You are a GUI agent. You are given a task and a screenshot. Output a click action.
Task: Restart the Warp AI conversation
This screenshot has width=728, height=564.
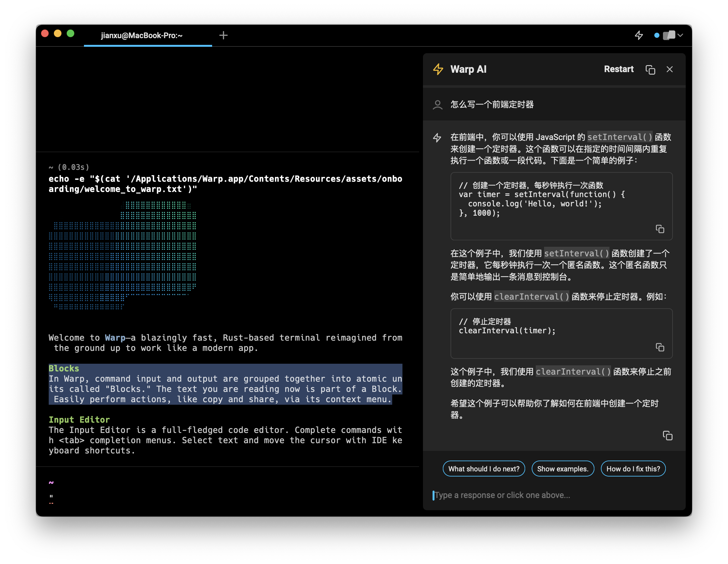click(618, 69)
